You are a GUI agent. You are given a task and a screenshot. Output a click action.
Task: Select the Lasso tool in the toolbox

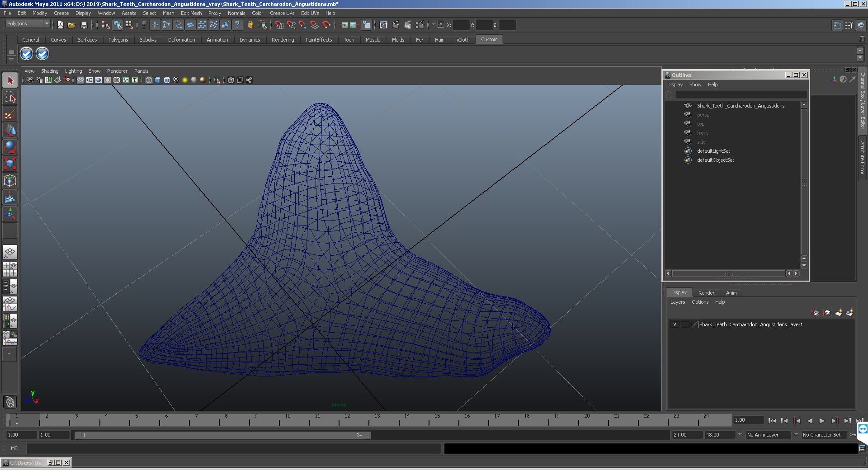[x=10, y=97]
